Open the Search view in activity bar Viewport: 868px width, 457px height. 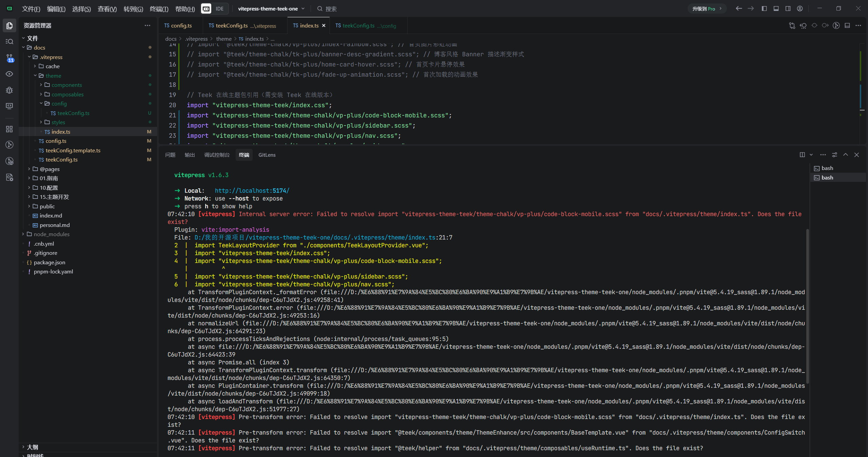point(9,41)
